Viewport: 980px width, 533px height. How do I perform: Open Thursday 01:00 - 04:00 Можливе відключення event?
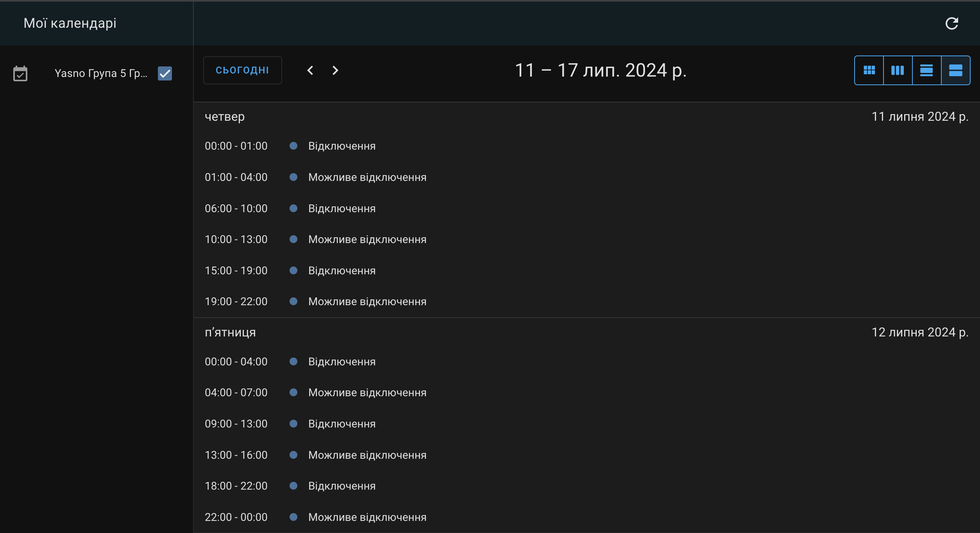587,177
